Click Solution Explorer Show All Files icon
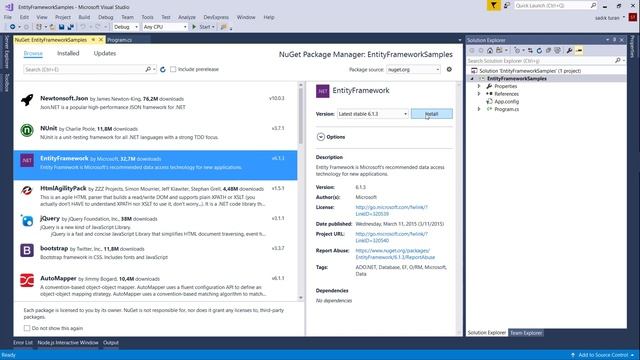 pos(557,51)
